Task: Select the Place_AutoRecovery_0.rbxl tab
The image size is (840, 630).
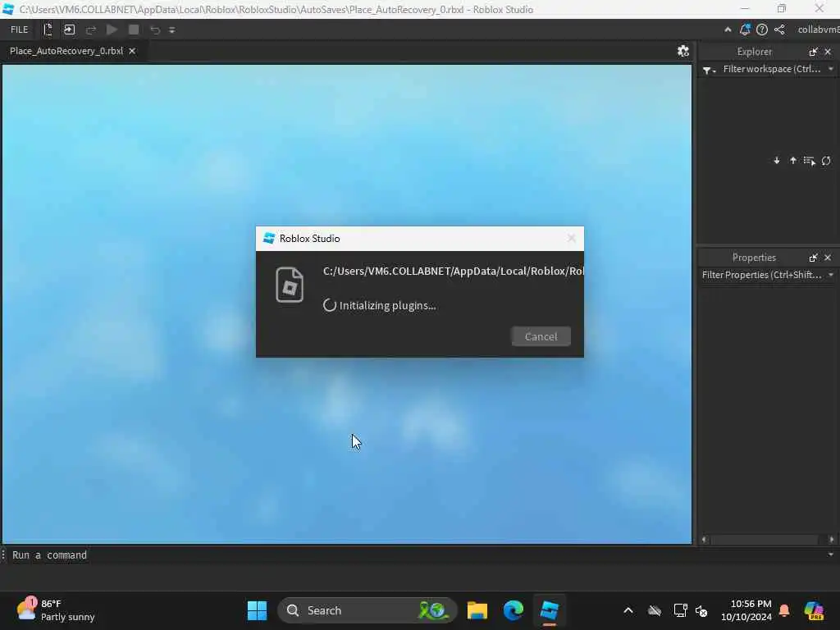Action: pyautogui.click(x=66, y=51)
